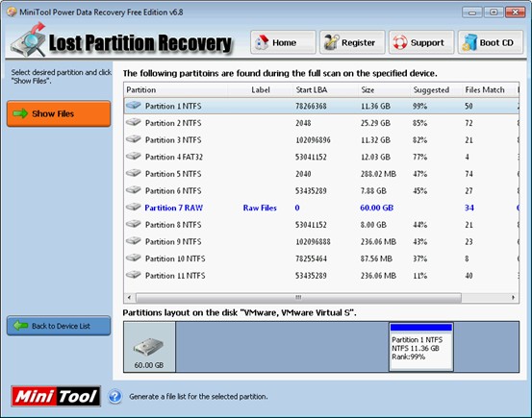Click the 'Raw Files' label cell

tap(260, 208)
